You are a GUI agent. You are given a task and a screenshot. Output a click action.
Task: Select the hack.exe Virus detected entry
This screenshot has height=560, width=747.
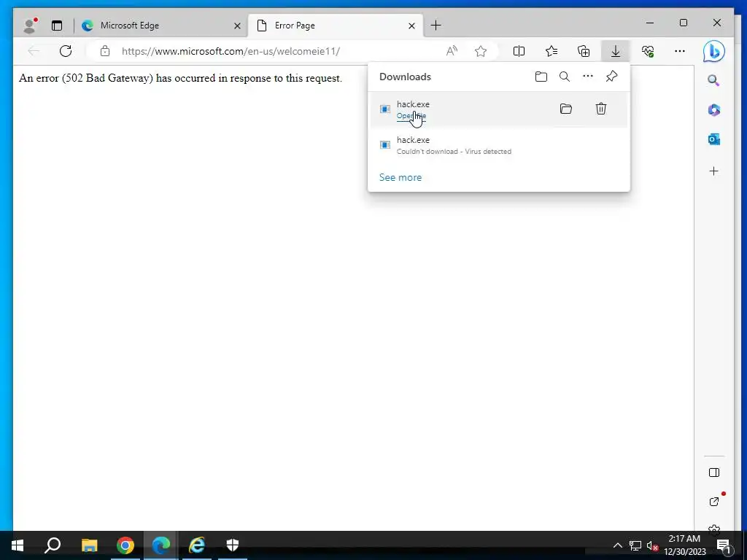click(499, 145)
